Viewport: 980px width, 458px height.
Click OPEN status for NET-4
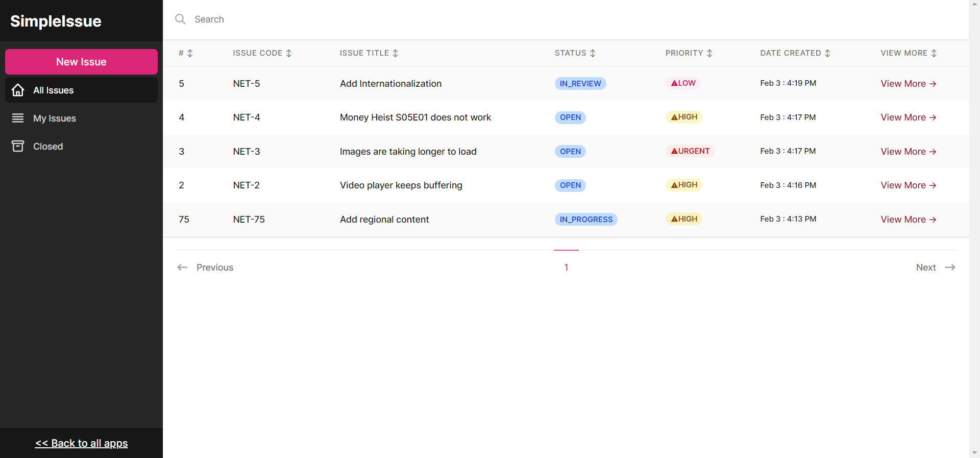570,117
